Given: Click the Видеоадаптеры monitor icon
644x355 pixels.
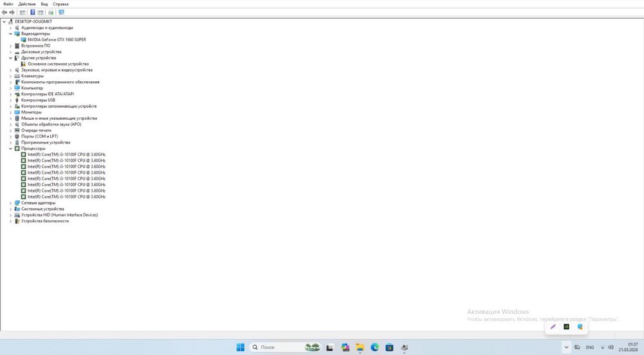Looking at the screenshot, I should [x=17, y=34].
